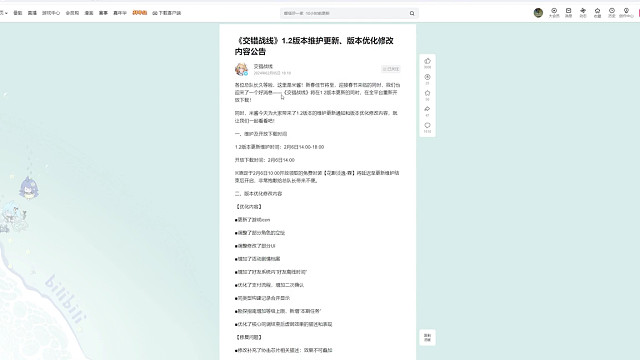Click the line 1.2版本更新维护时间
The width and height of the screenshot is (640, 360).
tap(279, 147)
